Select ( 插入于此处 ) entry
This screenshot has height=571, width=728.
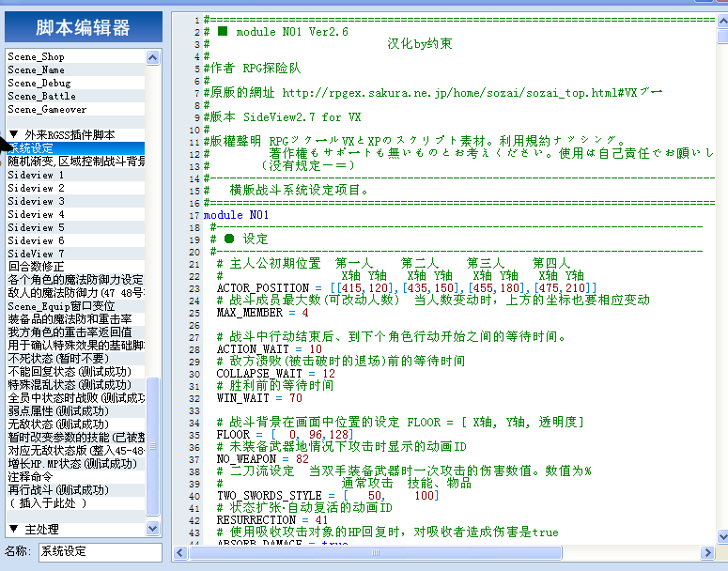(x=76, y=502)
